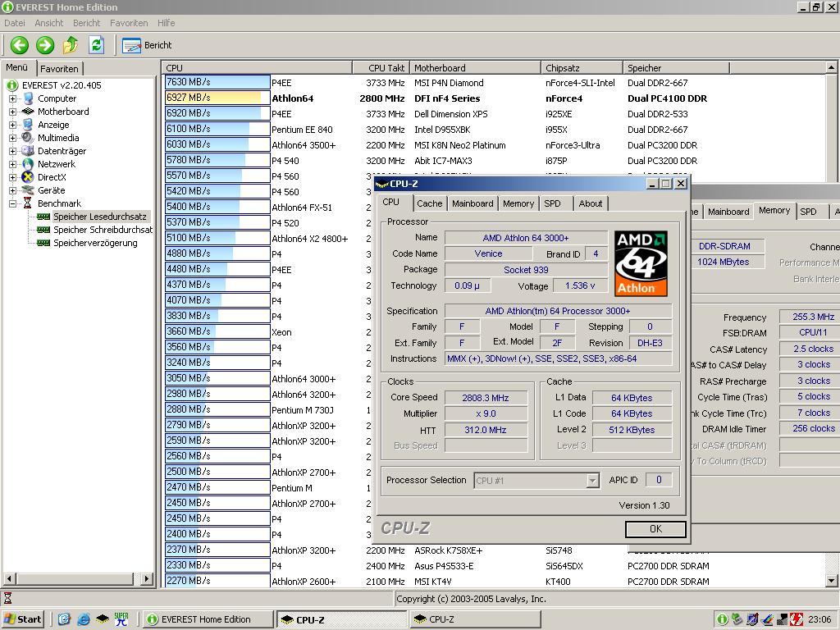Select Speicher Lesedurchsatz memory chip icon

coord(43,217)
